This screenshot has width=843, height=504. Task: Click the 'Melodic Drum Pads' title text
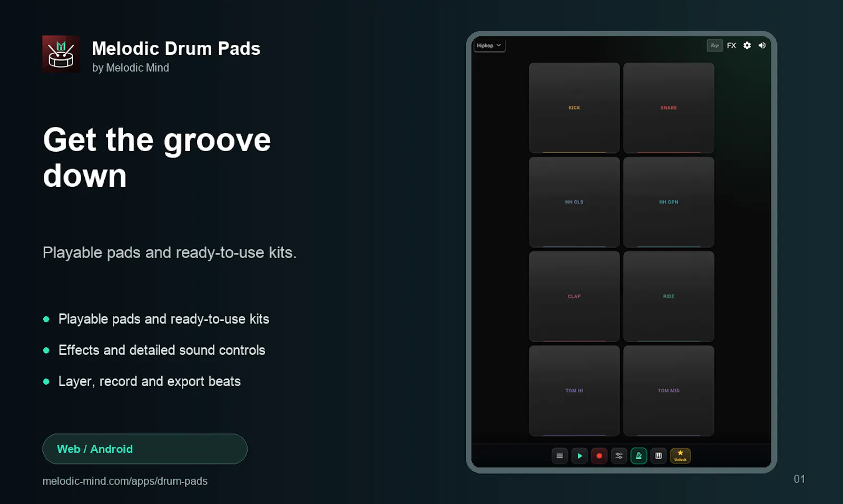click(176, 48)
